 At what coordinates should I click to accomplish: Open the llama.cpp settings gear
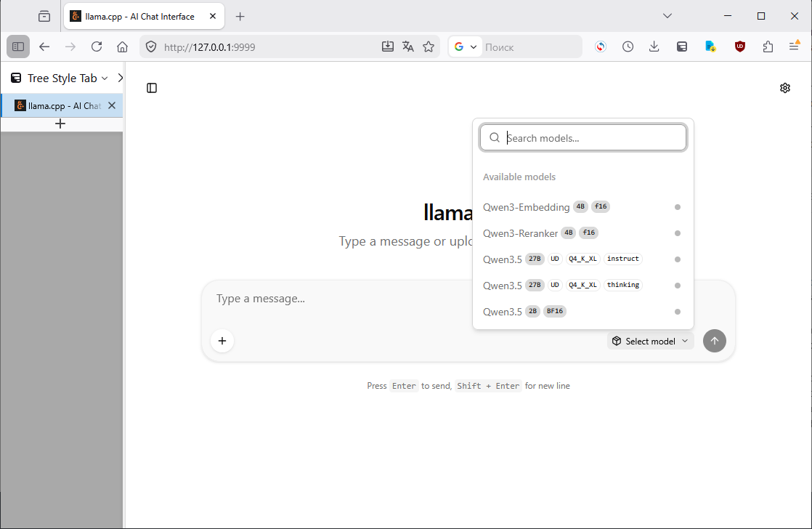[785, 87]
